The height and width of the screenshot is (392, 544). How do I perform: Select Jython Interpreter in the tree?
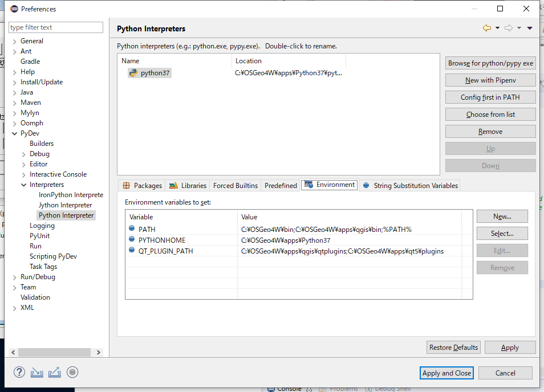point(65,205)
